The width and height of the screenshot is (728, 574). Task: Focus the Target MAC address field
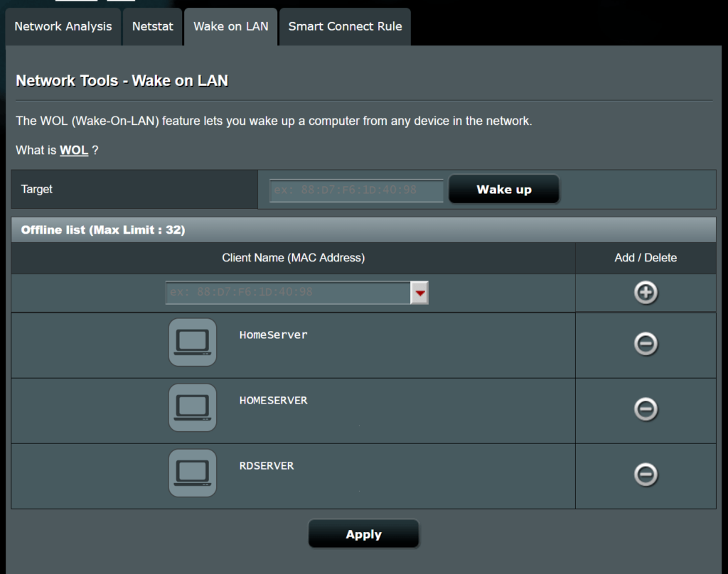tap(357, 190)
